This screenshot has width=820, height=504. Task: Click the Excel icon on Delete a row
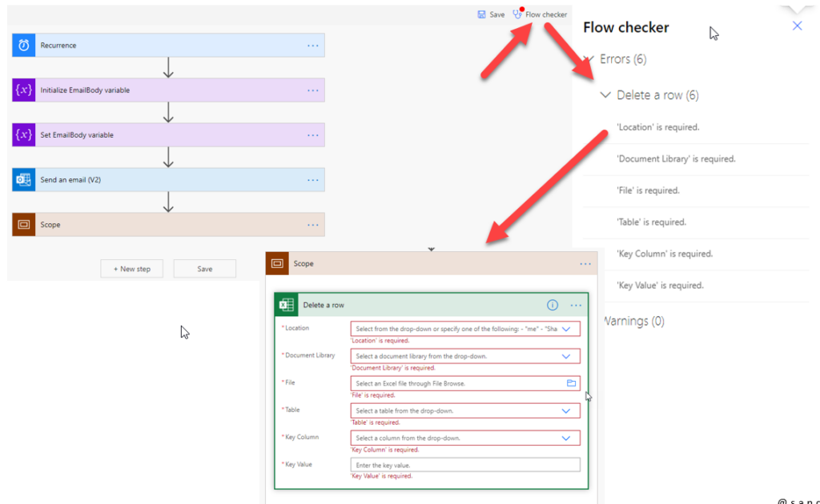click(x=286, y=305)
